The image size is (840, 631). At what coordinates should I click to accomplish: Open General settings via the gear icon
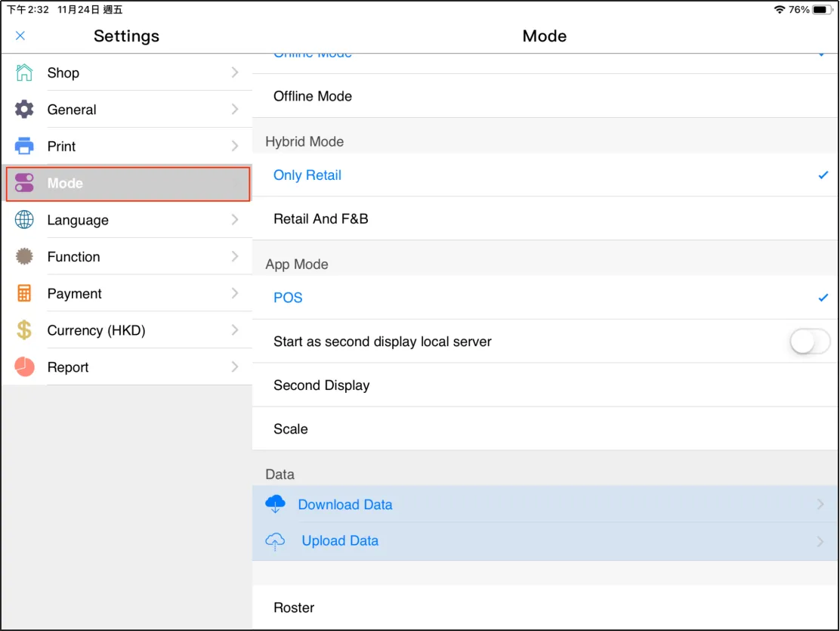23,109
